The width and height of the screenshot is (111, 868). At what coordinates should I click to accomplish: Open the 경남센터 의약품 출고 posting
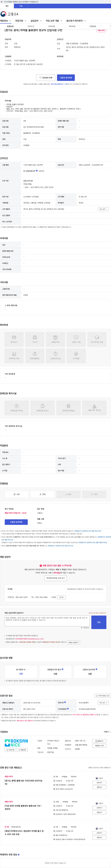[x=24, y=833]
